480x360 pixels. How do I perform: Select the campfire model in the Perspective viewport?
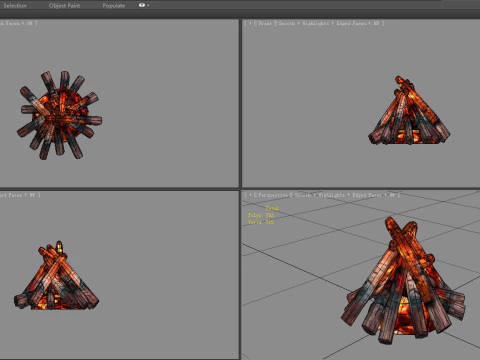click(403, 282)
